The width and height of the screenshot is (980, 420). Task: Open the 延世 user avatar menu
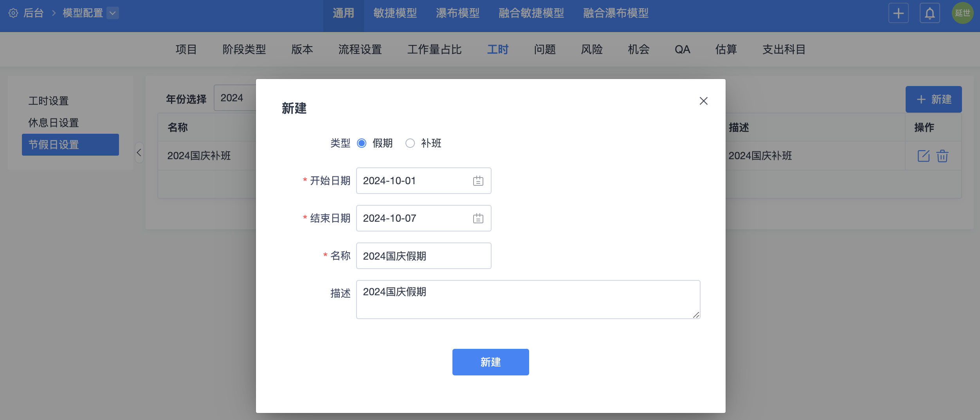click(962, 13)
